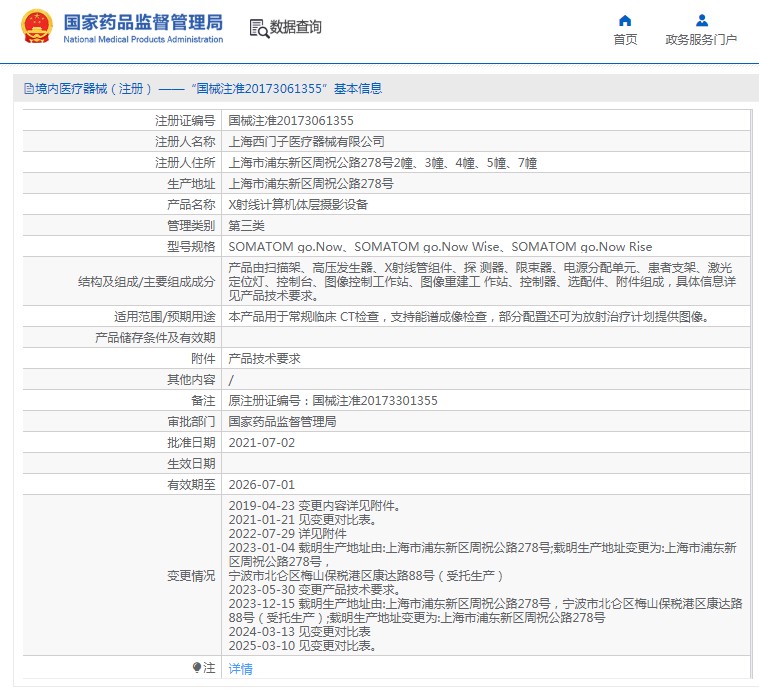Click the 有效期至 row label
This screenshot has height=693, width=759.
[191, 484]
